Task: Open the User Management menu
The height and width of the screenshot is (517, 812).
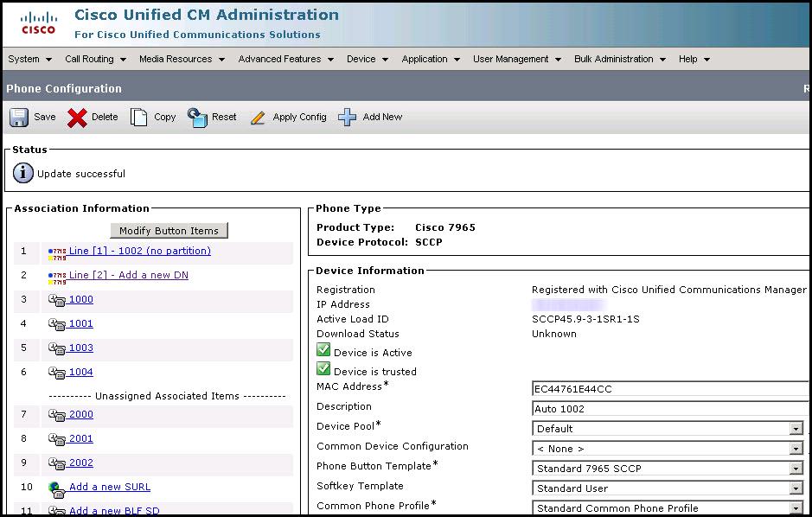Action: [517, 59]
